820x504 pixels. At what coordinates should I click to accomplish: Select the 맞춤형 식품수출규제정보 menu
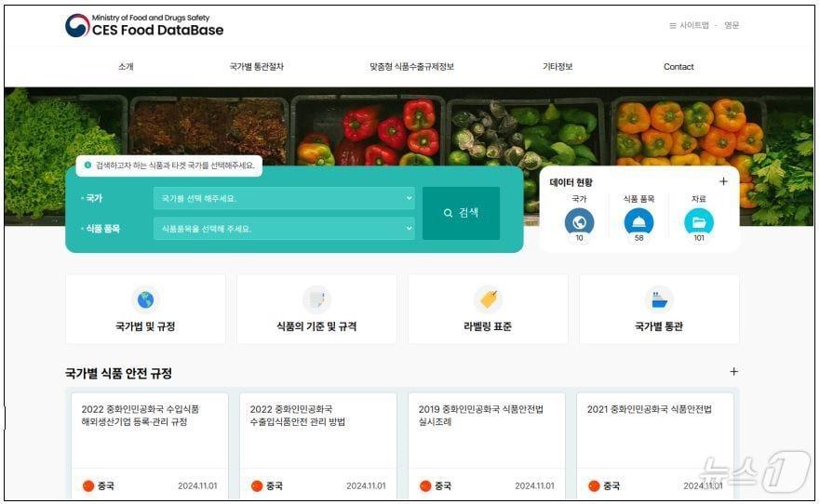click(x=411, y=67)
